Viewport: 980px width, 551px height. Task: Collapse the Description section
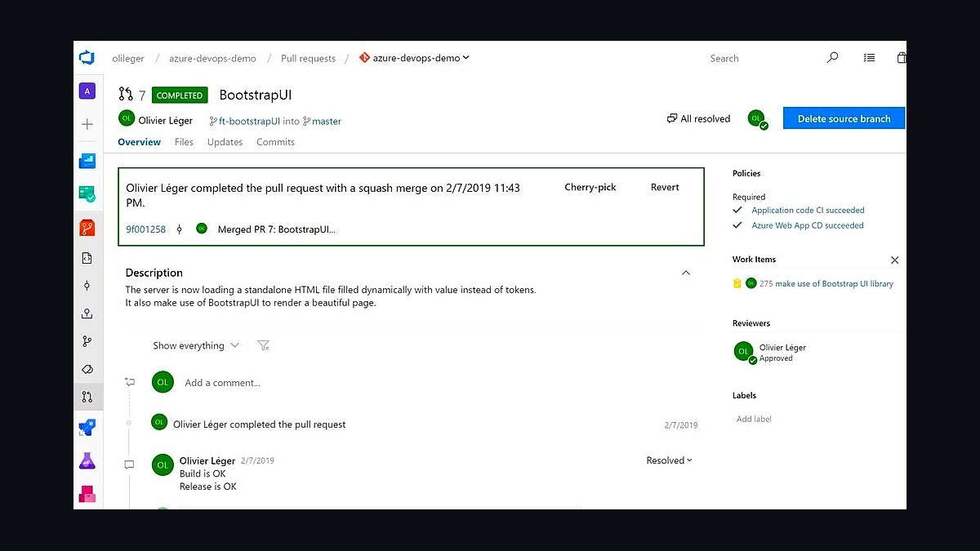[686, 273]
